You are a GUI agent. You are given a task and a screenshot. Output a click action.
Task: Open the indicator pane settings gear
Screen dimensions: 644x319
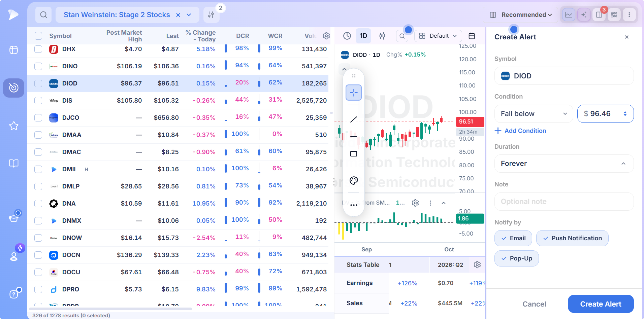(x=415, y=203)
